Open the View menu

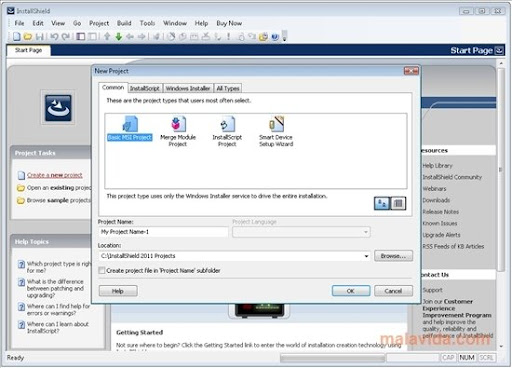point(58,23)
